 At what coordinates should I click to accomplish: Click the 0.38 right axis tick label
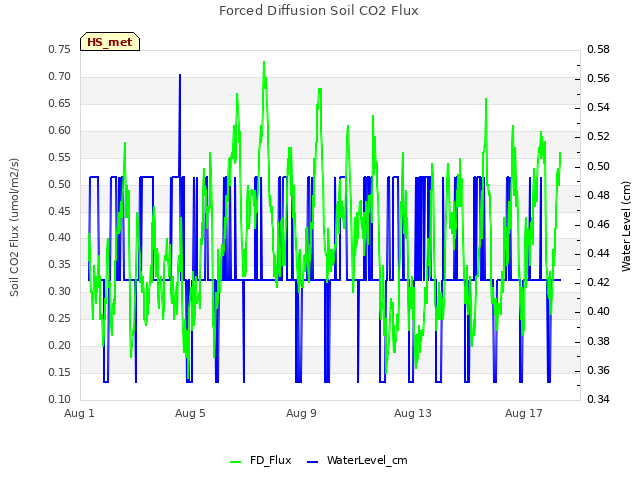point(598,341)
